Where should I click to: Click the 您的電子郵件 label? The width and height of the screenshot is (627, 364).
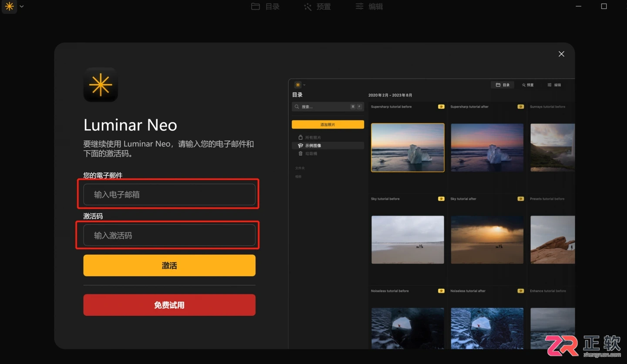tap(103, 175)
